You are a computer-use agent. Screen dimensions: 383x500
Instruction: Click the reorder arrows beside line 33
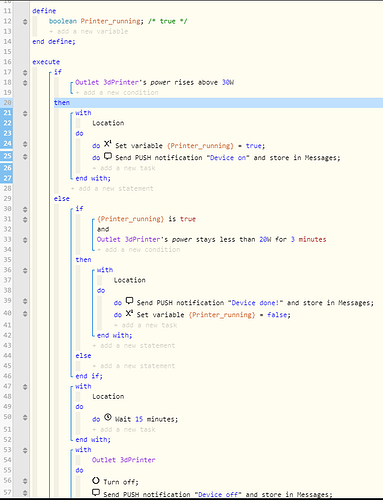tap(25, 240)
